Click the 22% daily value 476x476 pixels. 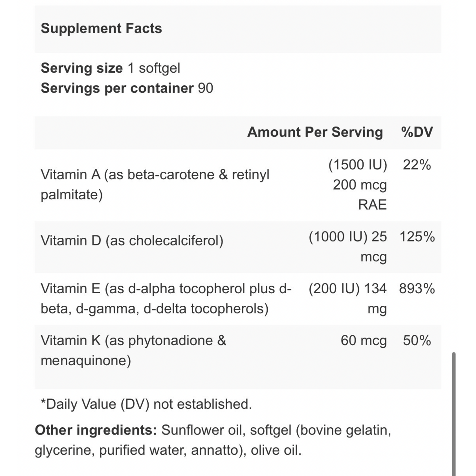pos(417,165)
